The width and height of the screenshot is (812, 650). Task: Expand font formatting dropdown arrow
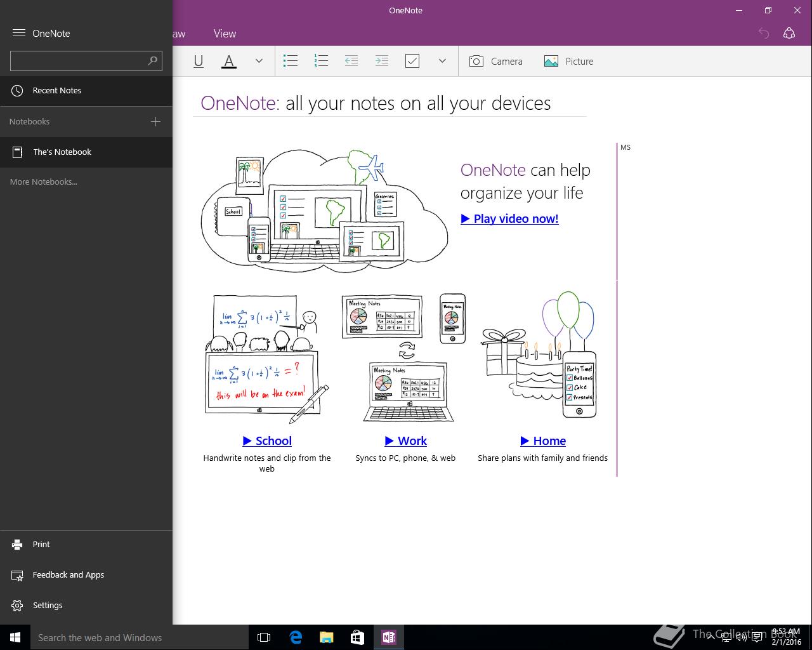pyautogui.click(x=259, y=61)
